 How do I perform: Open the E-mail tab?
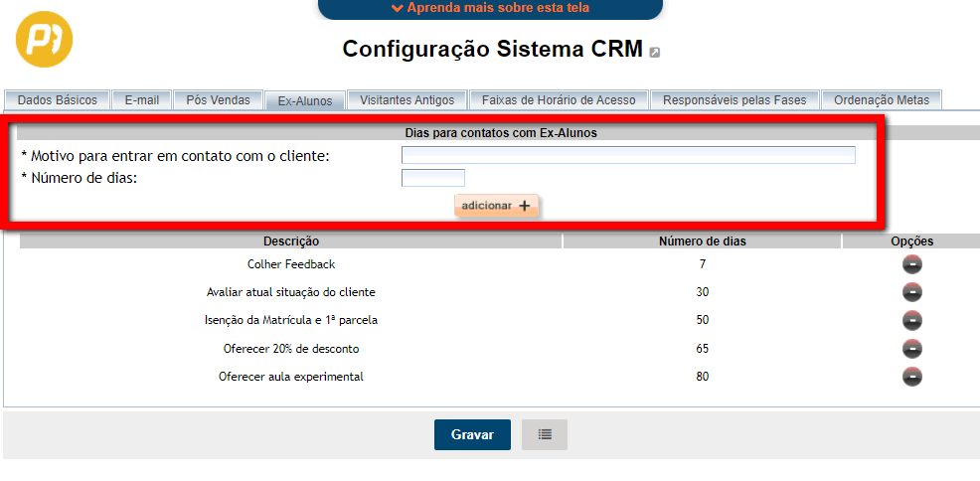point(141,100)
